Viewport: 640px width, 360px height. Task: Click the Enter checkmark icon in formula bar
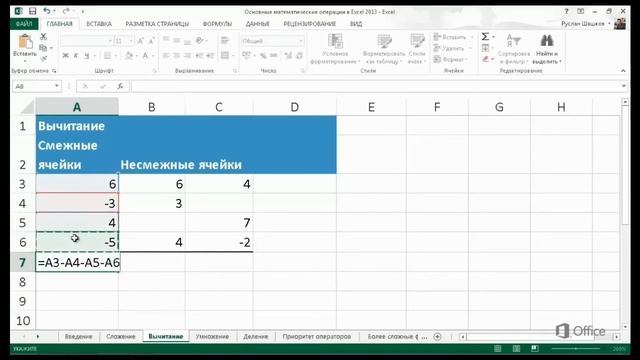103,86
